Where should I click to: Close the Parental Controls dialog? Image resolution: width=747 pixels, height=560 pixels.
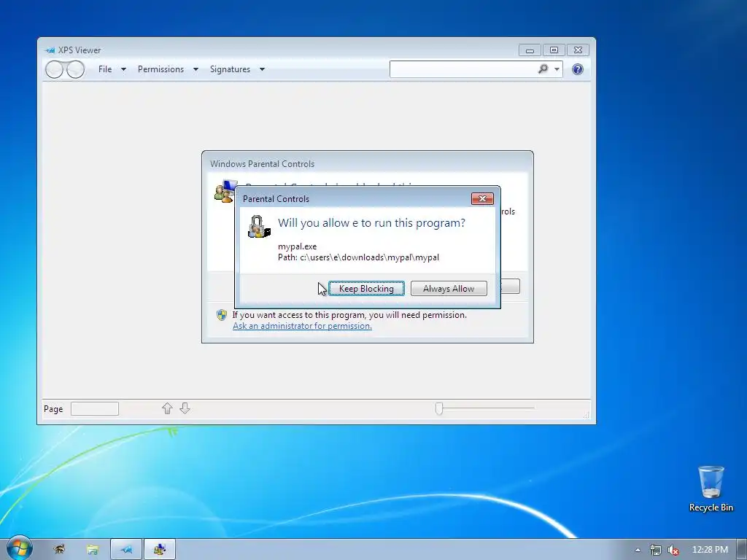[482, 198]
